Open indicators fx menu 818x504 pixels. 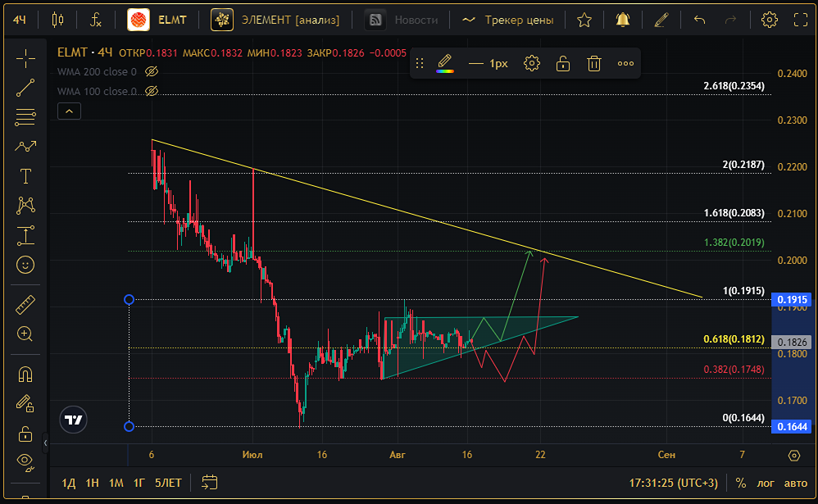tap(96, 20)
